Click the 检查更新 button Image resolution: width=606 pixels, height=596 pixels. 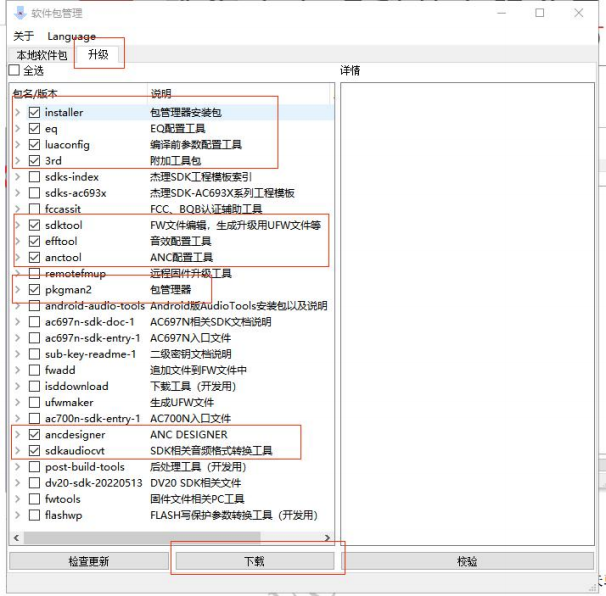(x=89, y=561)
